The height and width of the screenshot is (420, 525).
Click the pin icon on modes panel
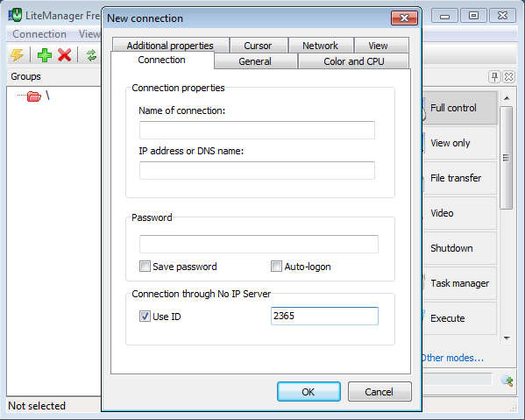click(494, 76)
